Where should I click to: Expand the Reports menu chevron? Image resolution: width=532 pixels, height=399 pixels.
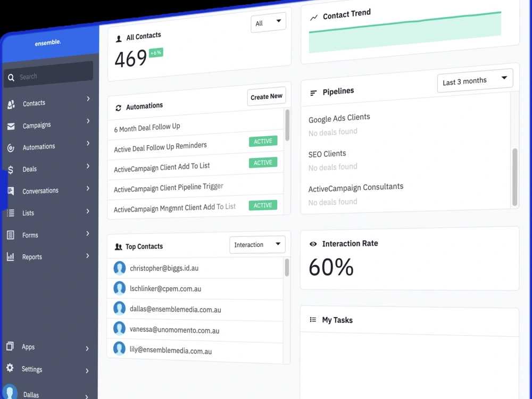pyautogui.click(x=88, y=256)
